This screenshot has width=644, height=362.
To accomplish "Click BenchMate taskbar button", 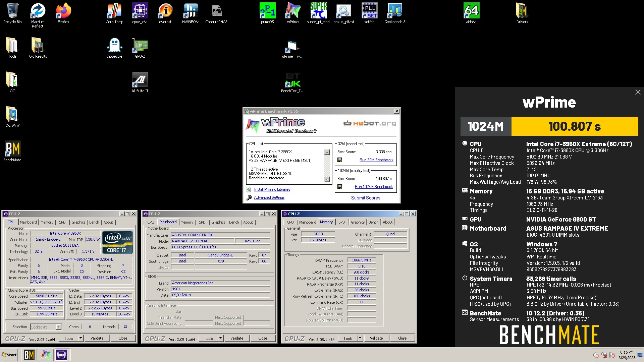I will (29, 355).
